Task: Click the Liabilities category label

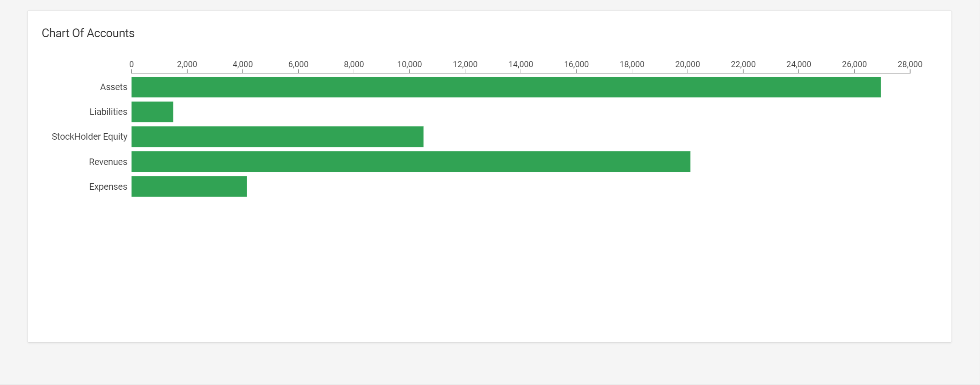Action: pos(108,112)
